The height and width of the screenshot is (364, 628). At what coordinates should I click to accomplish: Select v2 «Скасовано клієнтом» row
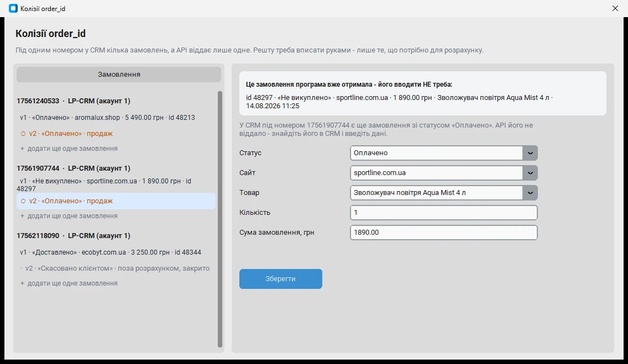(116, 268)
